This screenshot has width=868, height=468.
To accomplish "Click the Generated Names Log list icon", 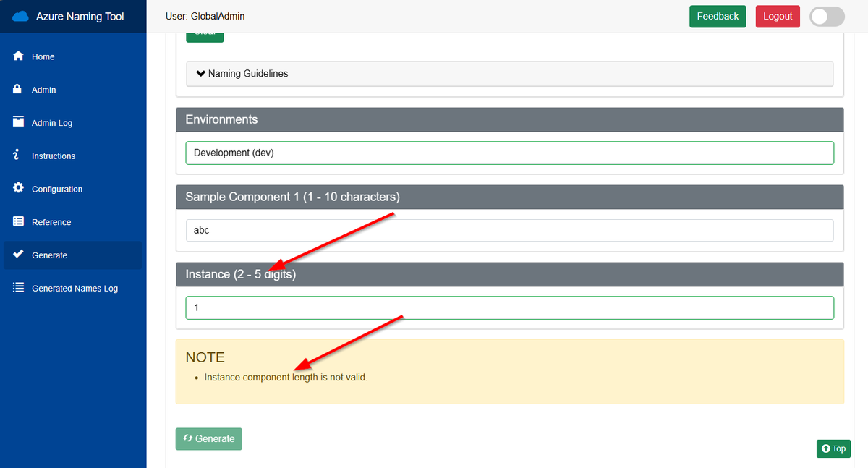I will pyautogui.click(x=19, y=288).
